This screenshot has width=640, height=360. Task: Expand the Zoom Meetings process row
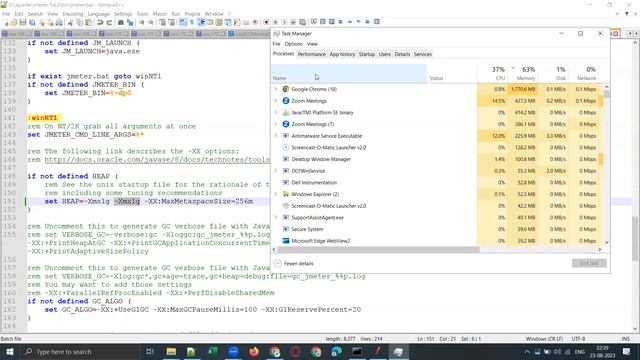276,101
